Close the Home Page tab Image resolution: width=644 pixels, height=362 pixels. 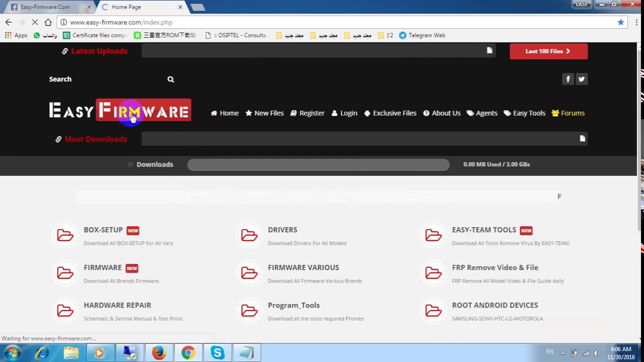tap(180, 7)
